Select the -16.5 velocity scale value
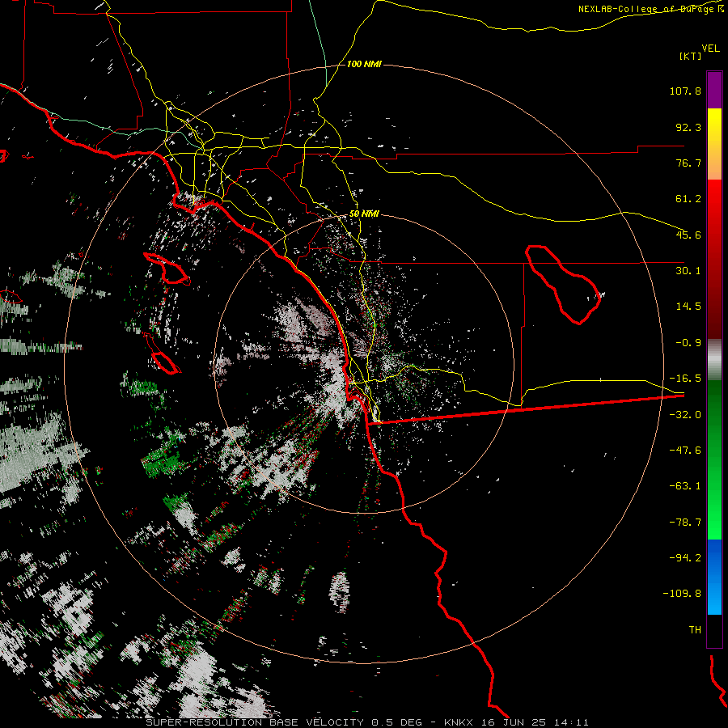 pyautogui.click(x=685, y=379)
